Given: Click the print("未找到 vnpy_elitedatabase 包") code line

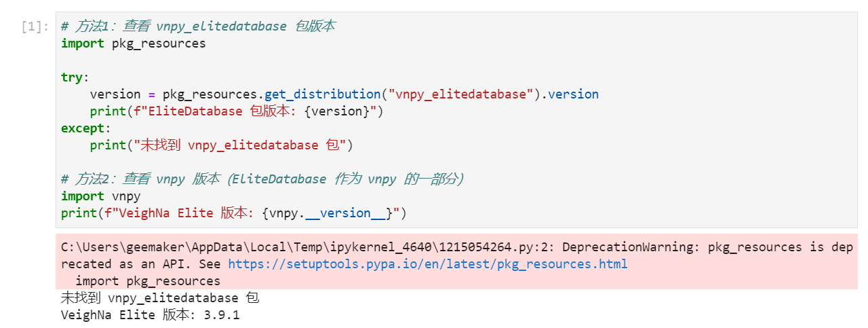Looking at the screenshot, I should (222, 145).
